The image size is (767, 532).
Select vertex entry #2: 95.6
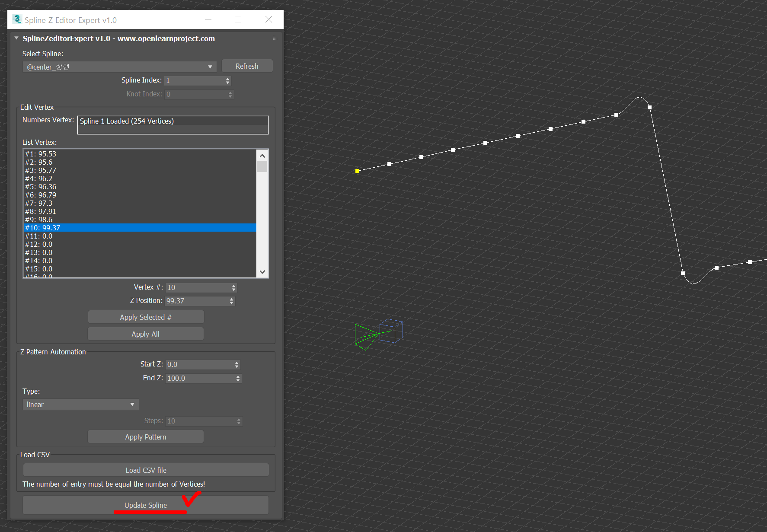(140, 162)
